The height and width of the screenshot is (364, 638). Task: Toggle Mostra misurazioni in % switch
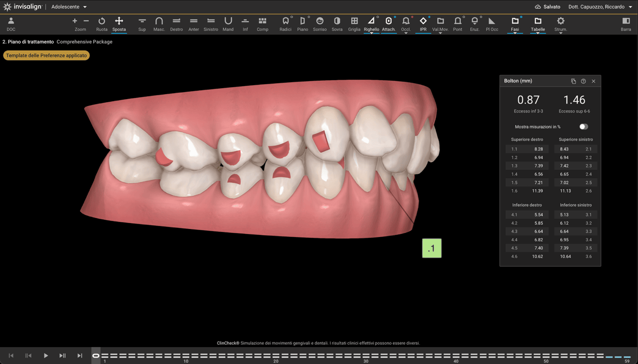point(583,127)
